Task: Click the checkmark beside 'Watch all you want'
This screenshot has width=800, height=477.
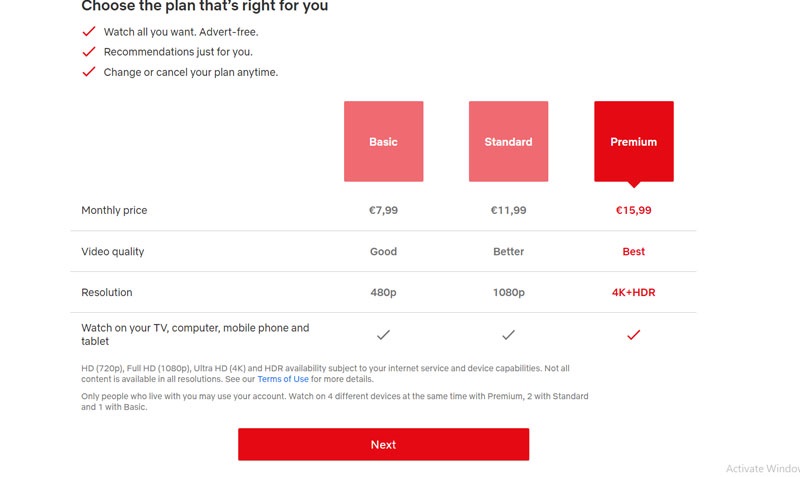Action: tap(89, 32)
